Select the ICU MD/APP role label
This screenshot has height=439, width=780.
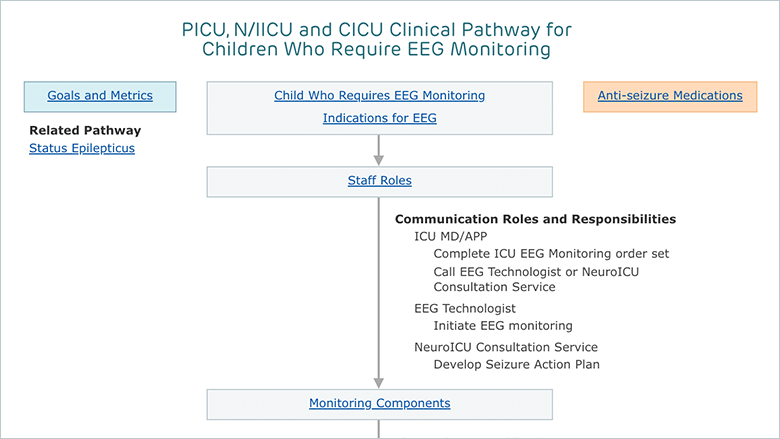click(451, 237)
